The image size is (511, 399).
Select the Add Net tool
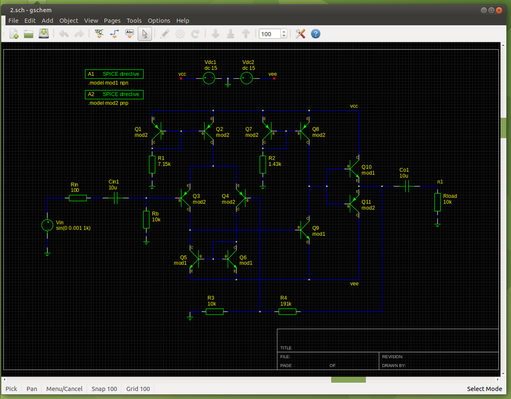(x=114, y=34)
